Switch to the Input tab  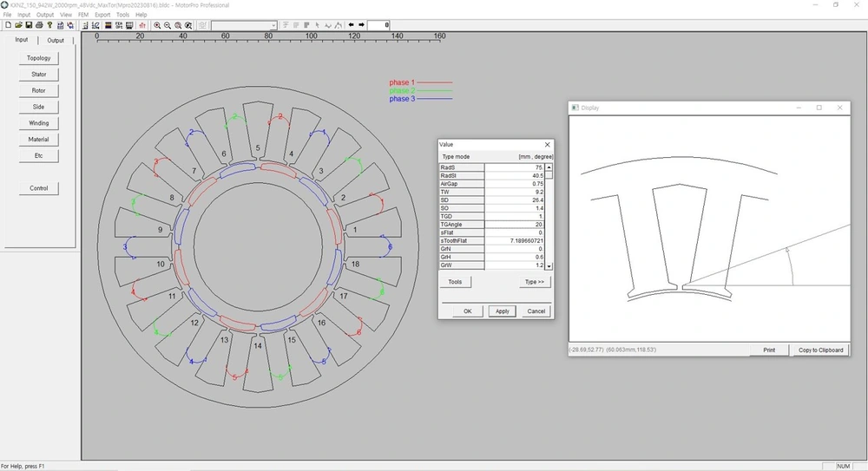click(22, 40)
